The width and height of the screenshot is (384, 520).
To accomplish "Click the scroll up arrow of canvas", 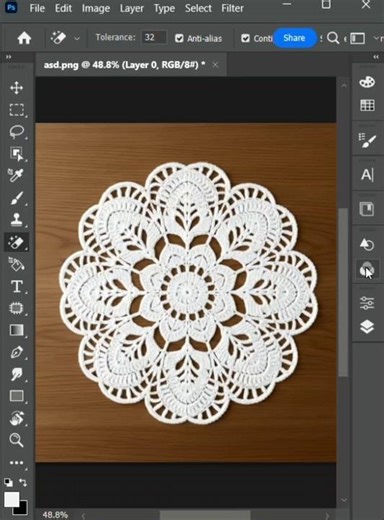I will click(344, 85).
